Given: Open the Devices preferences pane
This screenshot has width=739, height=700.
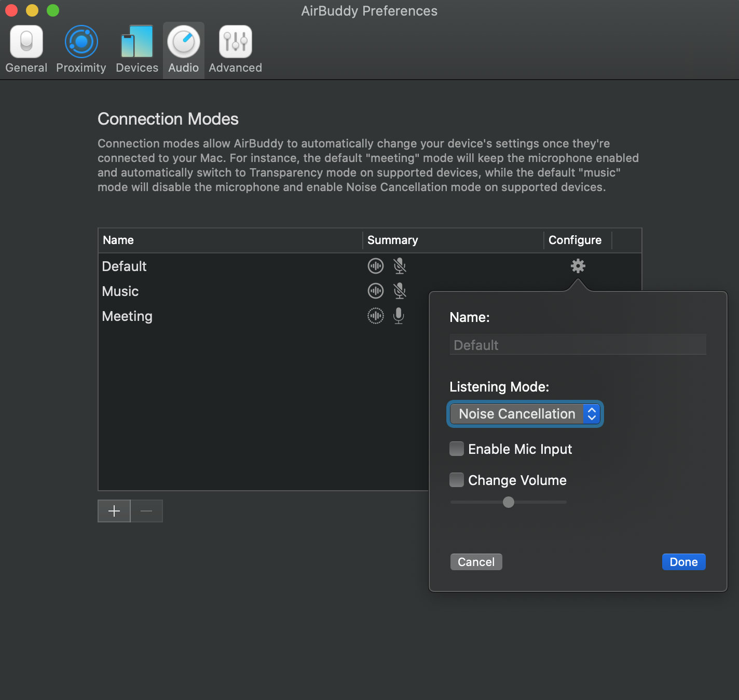Looking at the screenshot, I should [137, 50].
